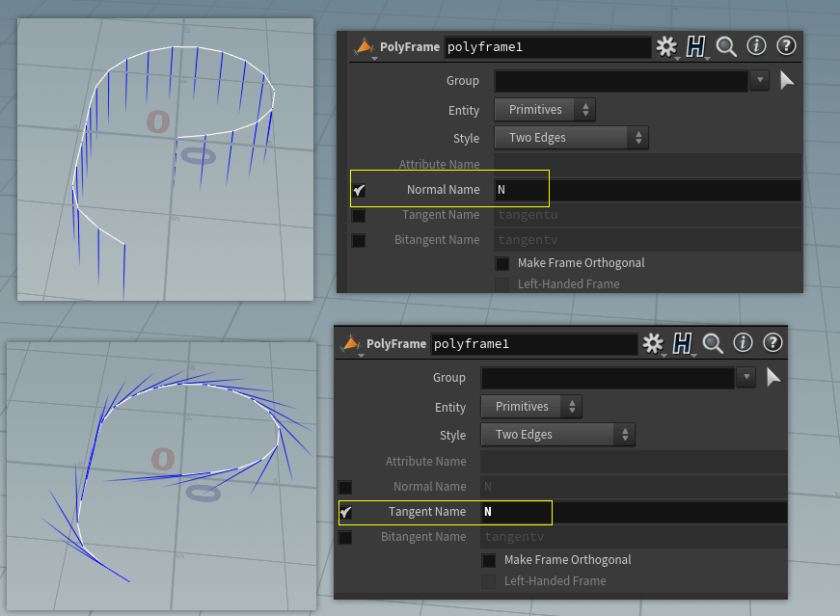The height and width of the screenshot is (616, 840).
Task: Click the Entity label in lower panel
Action: (450, 407)
